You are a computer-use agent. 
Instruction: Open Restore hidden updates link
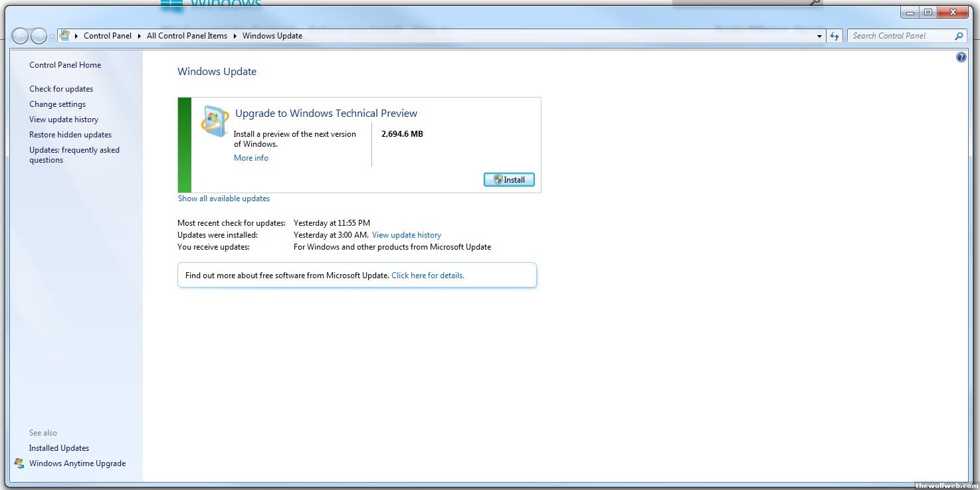[x=70, y=135]
